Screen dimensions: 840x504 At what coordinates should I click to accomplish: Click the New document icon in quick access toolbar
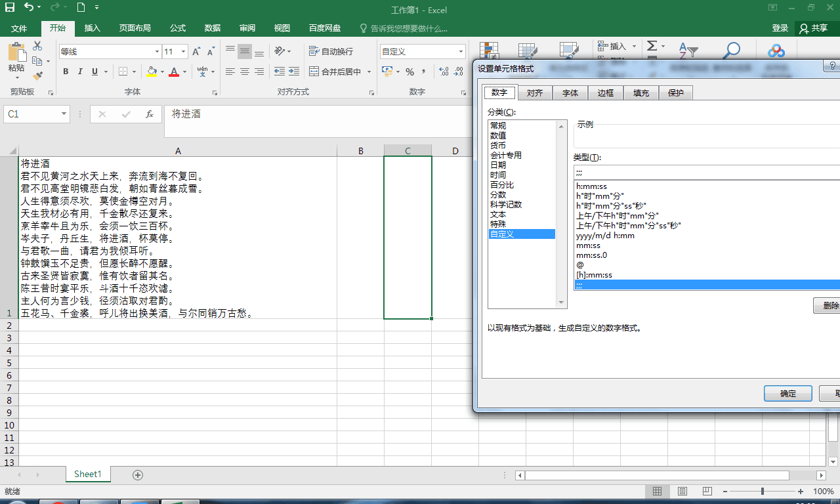[81, 8]
